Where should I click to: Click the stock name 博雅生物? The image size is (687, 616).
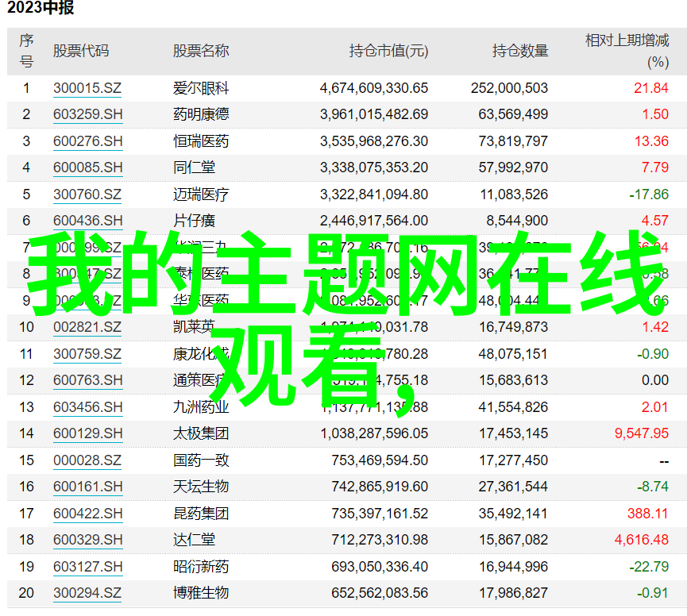(x=201, y=593)
